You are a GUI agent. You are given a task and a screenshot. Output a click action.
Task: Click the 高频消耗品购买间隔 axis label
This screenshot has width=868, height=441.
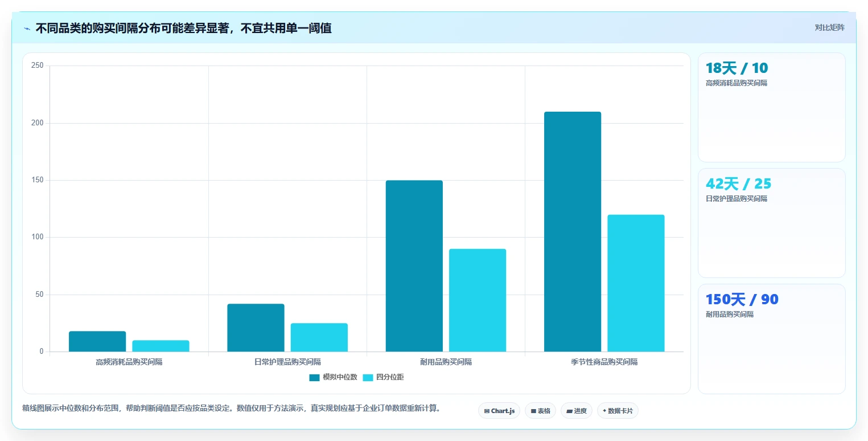click(x=129, y=362)
